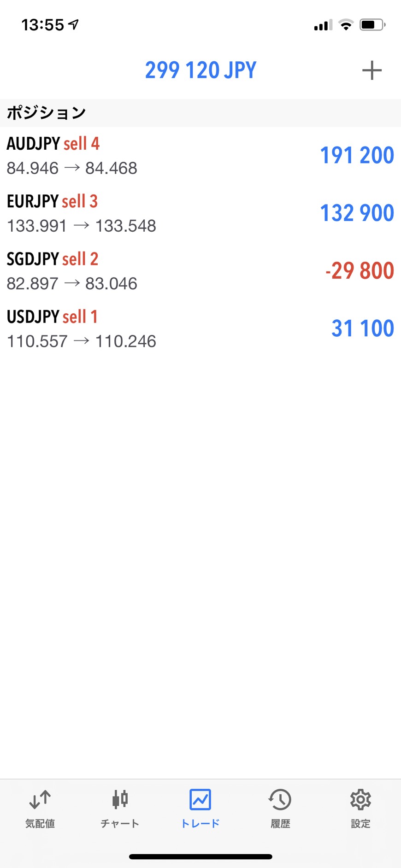The image size is (401, 868).
Task: Open the チャート chart tab icon
Action: 120,800
